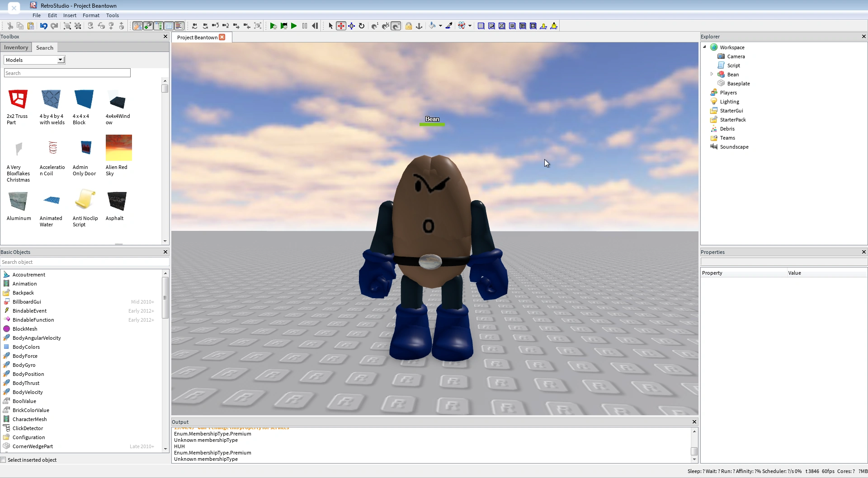
Task: Toggle snapping off
Action: 395,26
